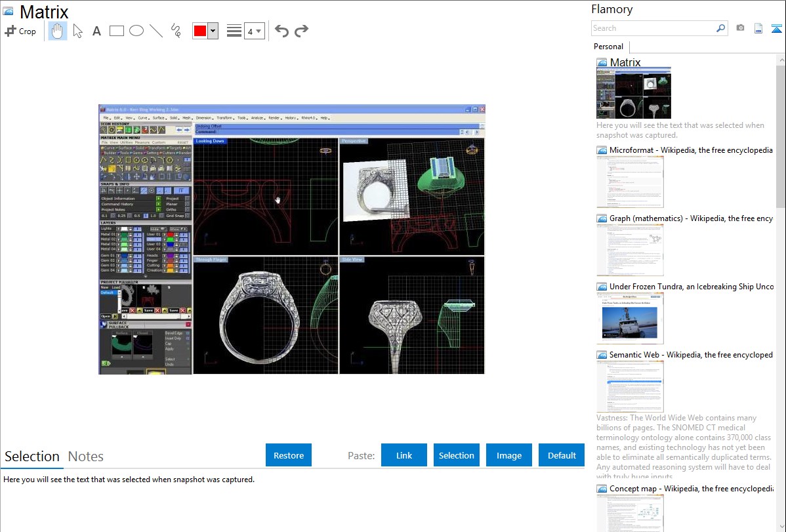Paste as Link button
This screenshot has height=532, width=786.
404,455
